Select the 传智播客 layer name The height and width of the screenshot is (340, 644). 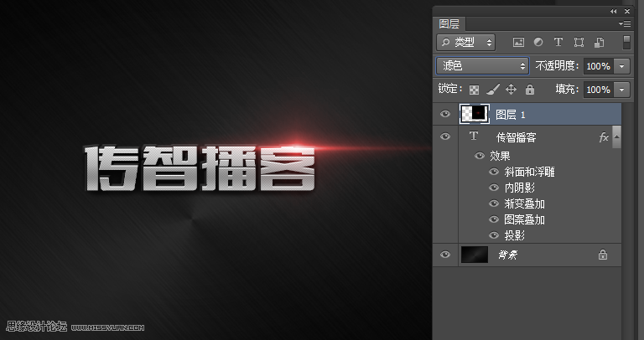point(517,137)
